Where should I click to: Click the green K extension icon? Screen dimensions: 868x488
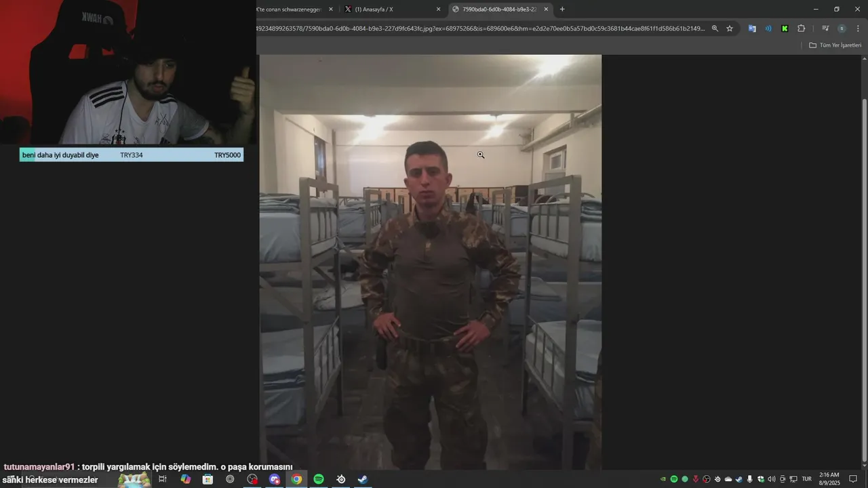[785, 28]
